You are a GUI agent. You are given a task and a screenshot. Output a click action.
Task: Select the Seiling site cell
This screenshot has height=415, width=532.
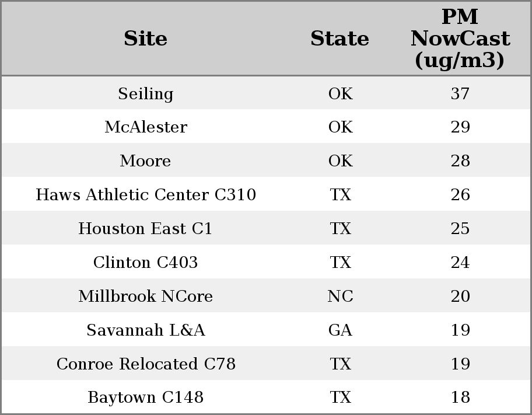tap(146, 93)
